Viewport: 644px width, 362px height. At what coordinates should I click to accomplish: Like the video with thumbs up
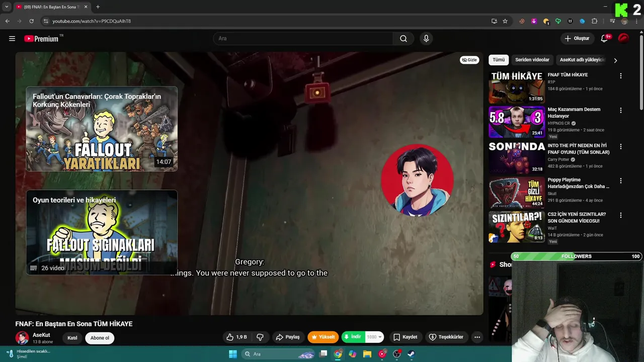[x=236, y=337]
